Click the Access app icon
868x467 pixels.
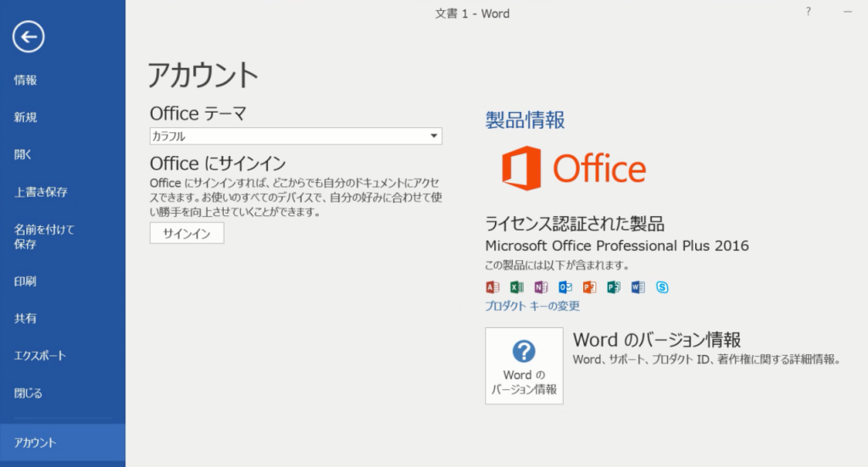coord(492,287)
